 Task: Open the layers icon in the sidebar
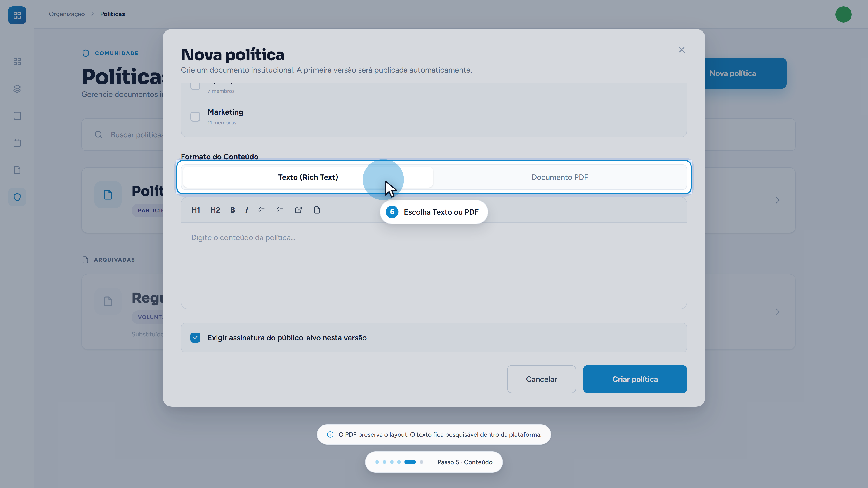pos(17,89)
